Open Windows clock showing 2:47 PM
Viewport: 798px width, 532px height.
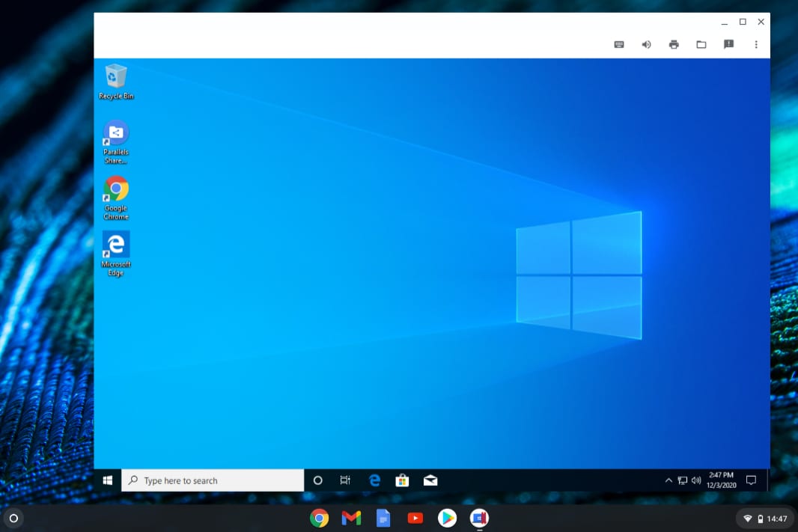tap(722, 480)
